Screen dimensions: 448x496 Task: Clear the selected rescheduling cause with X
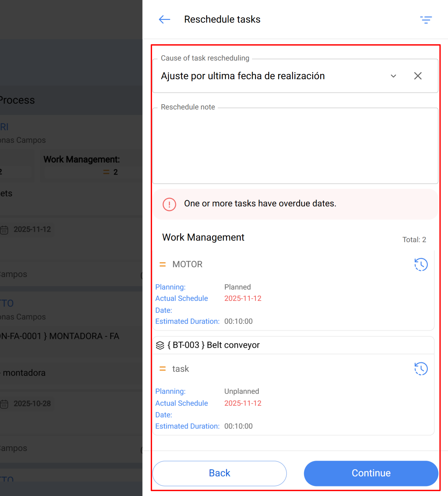point(418,76)
